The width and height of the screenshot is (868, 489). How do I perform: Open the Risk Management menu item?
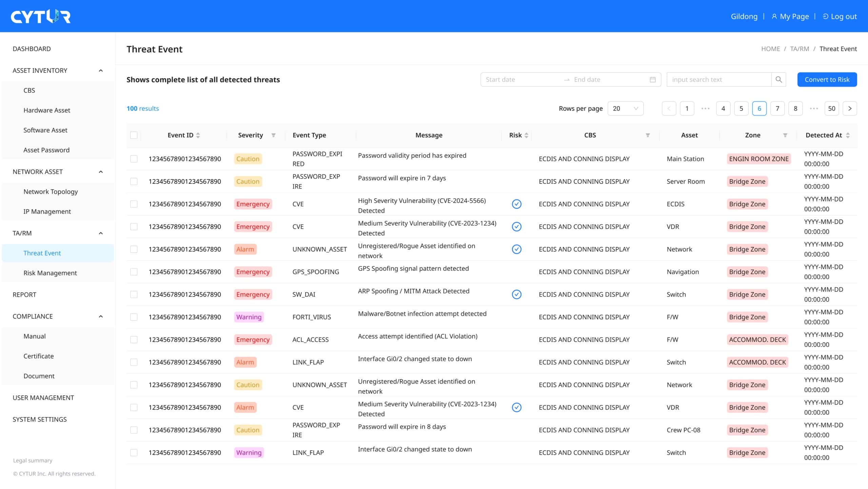point(50,273)
